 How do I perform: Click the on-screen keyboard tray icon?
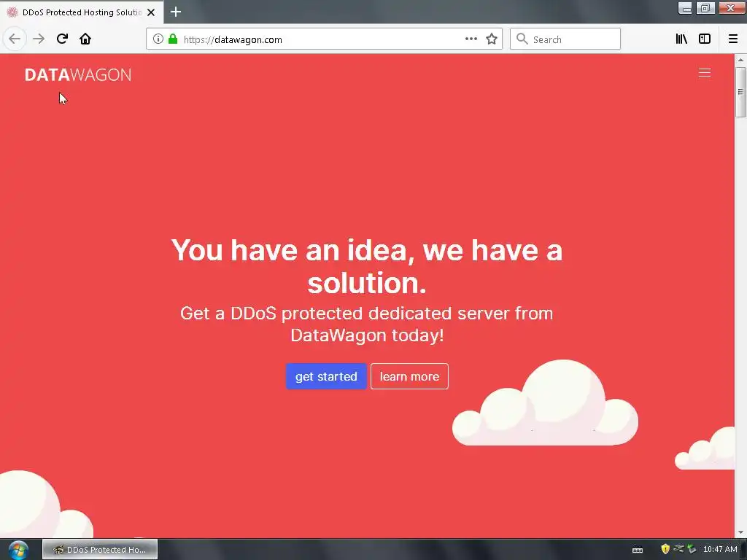[x=638, y=550]
